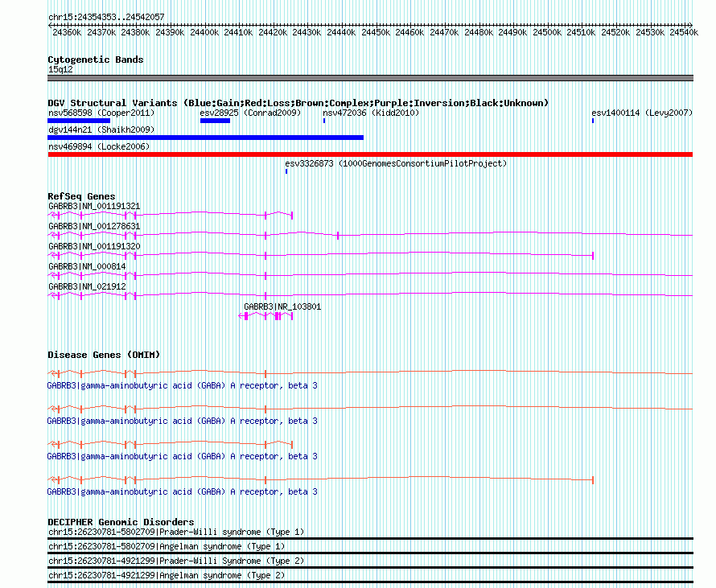
Task: Click the 24500k ruler position
Action: (547, 32)
